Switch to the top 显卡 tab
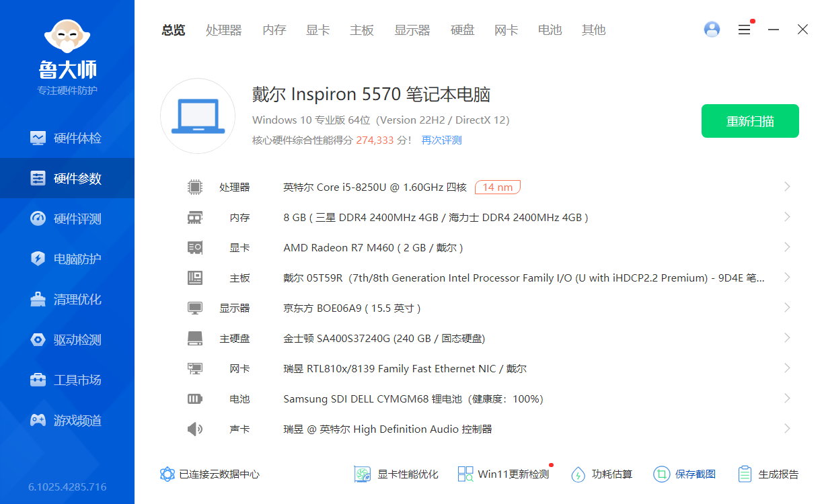Viewport: 824px width, 504px height. click(318, 30)
